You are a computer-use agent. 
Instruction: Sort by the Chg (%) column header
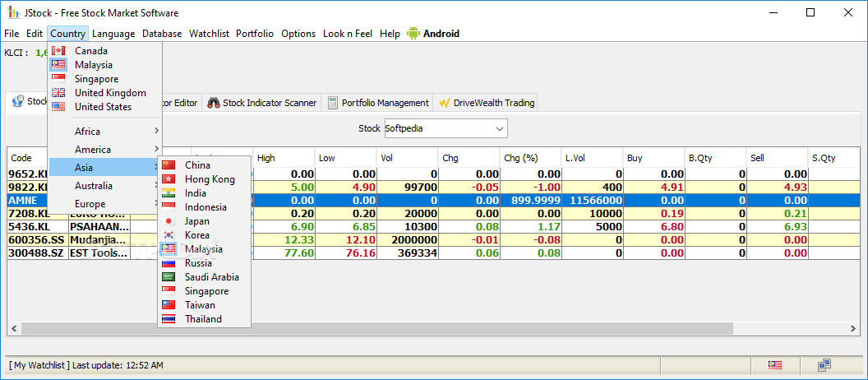click(530, 158)
